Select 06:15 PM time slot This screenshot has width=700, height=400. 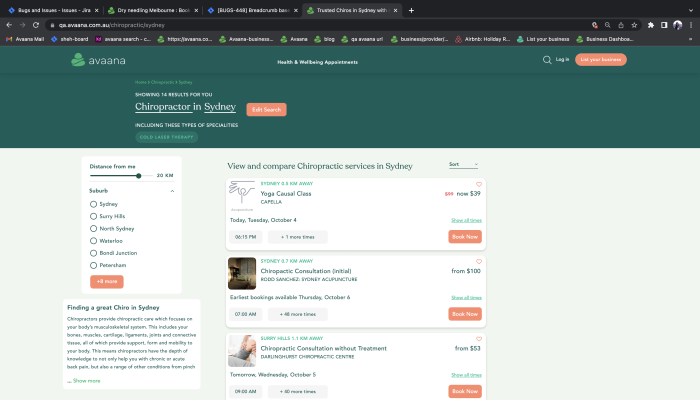246,237
